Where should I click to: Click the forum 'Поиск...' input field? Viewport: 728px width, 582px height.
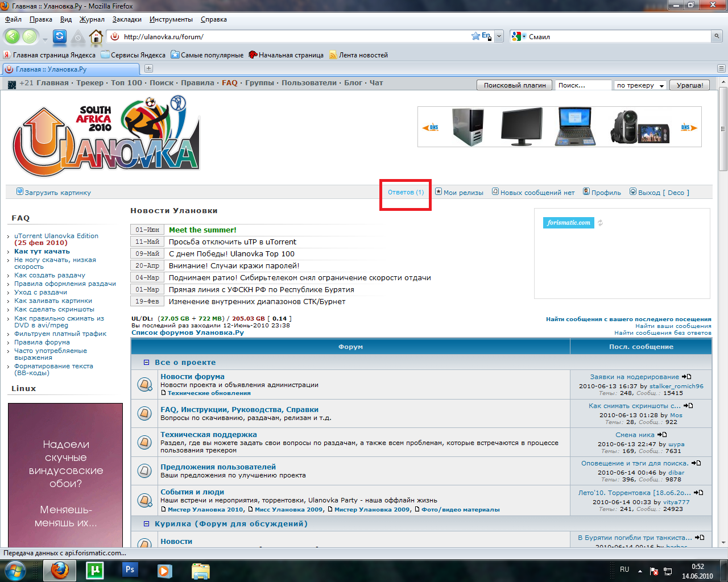582,85
